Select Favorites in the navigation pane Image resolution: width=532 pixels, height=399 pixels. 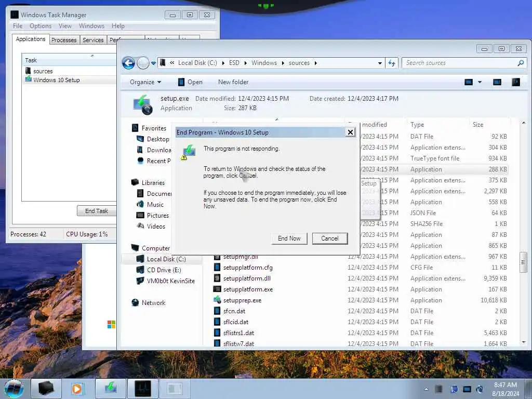(x=154, y=128)
